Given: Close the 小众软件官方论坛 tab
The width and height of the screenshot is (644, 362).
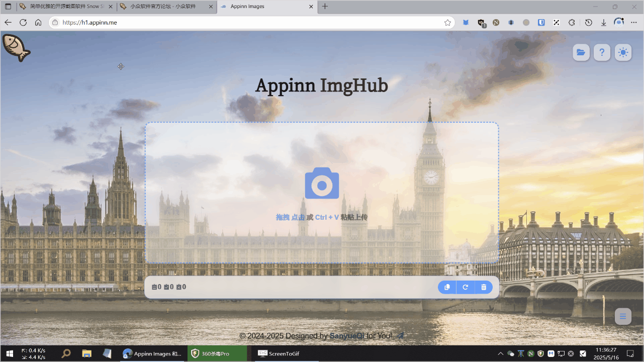Looking at the screenshot, I should [x=211, y=7].
